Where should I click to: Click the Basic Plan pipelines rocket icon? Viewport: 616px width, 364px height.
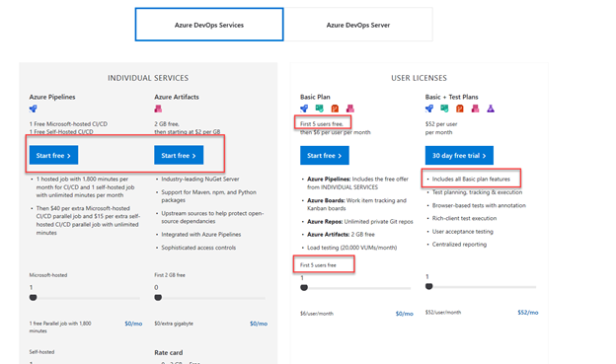[x=304, y=109]
